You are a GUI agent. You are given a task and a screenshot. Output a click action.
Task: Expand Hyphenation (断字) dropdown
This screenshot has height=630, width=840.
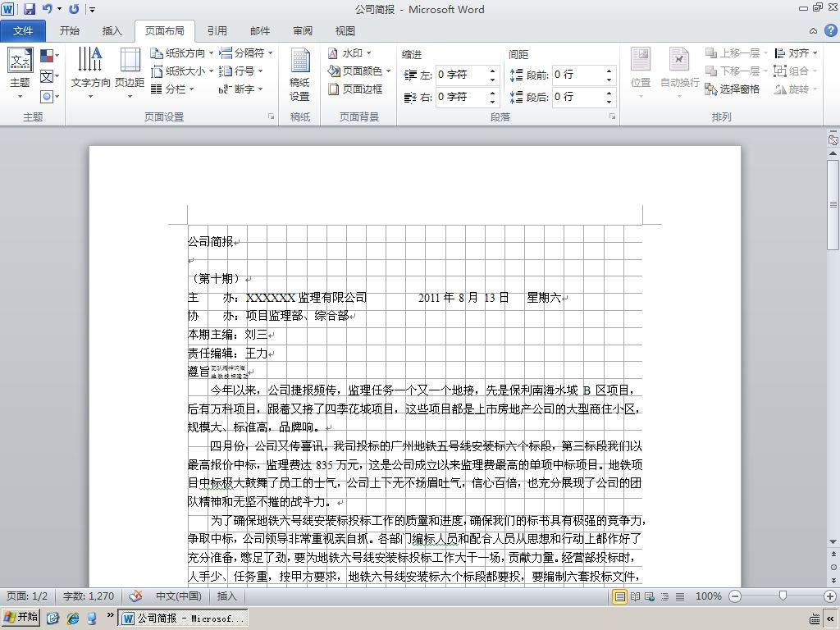(x=241, y=89)
